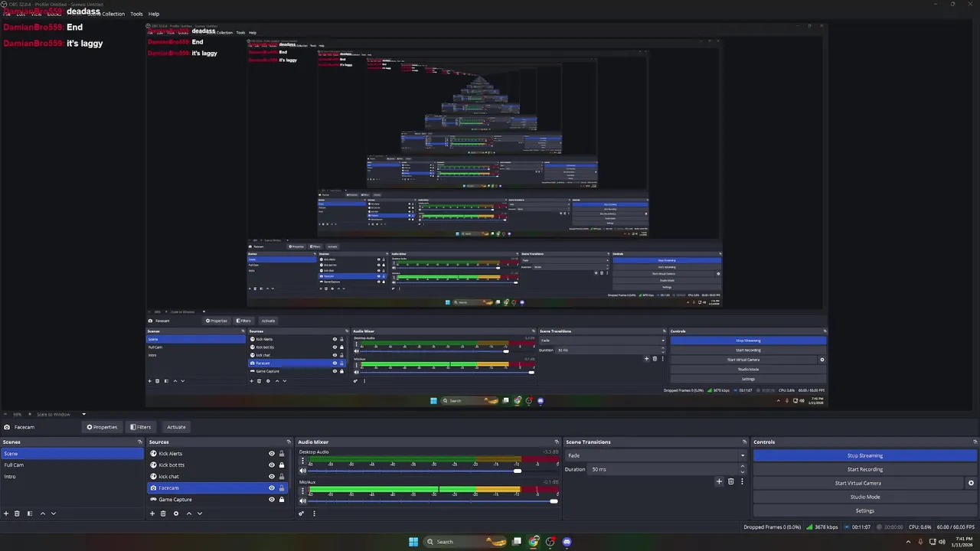
Task: Unlock the Game Capture source
Action: pos(281,500)
